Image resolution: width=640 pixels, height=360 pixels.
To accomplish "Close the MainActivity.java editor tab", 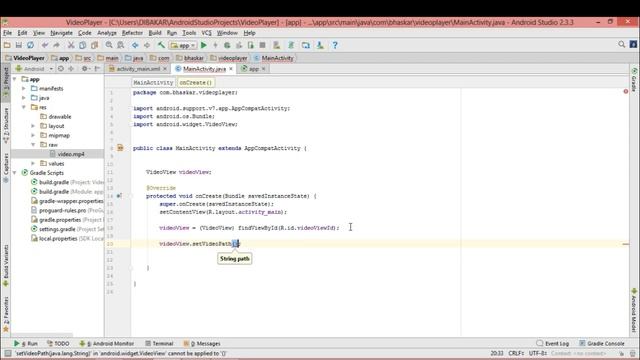I will tap(231, 69).
